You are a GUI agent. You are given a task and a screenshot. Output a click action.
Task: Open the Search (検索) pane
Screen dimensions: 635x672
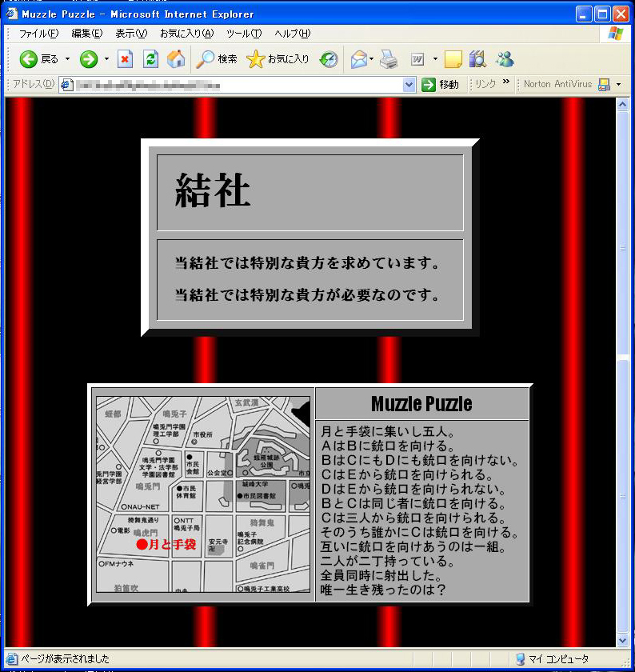[217, 59]
